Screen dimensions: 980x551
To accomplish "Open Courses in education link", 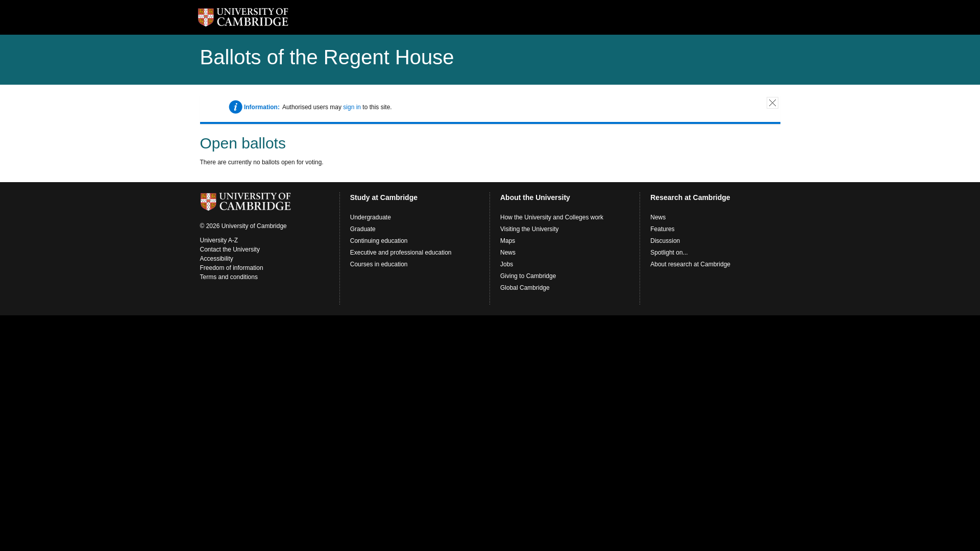I will (379, 264).
